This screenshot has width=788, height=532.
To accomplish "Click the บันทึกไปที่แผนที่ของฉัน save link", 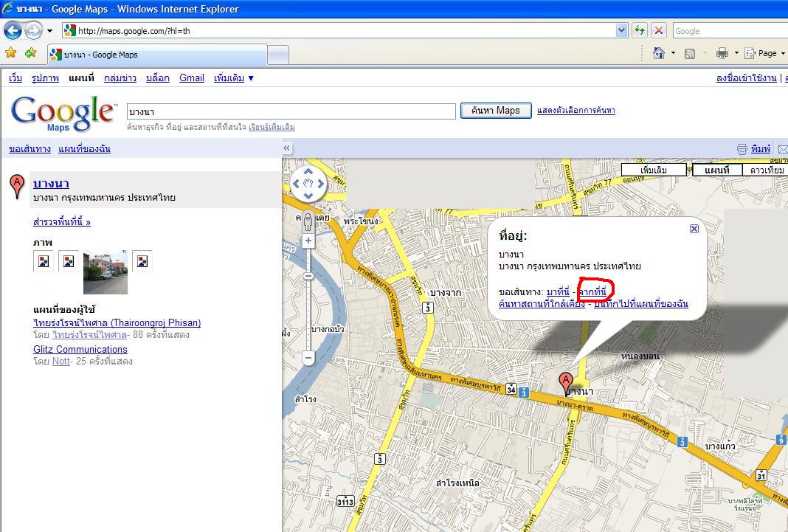I will [640, 304].
